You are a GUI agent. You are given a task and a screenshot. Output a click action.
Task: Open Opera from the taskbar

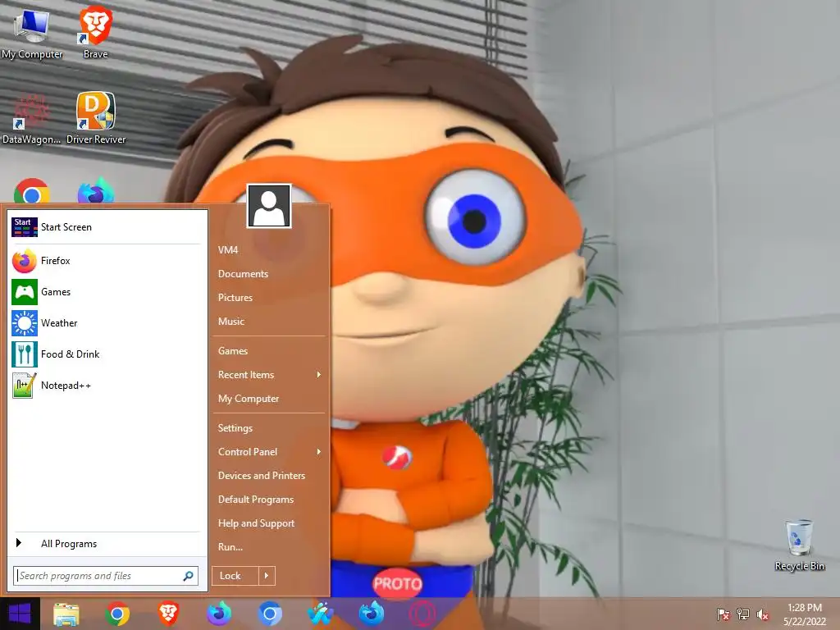422,614
